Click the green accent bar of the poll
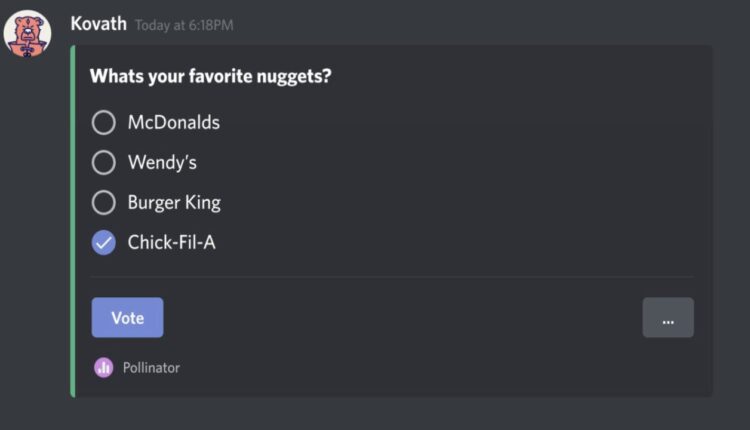The height and width of the screenshot is (430, 750). coord(73,220)
